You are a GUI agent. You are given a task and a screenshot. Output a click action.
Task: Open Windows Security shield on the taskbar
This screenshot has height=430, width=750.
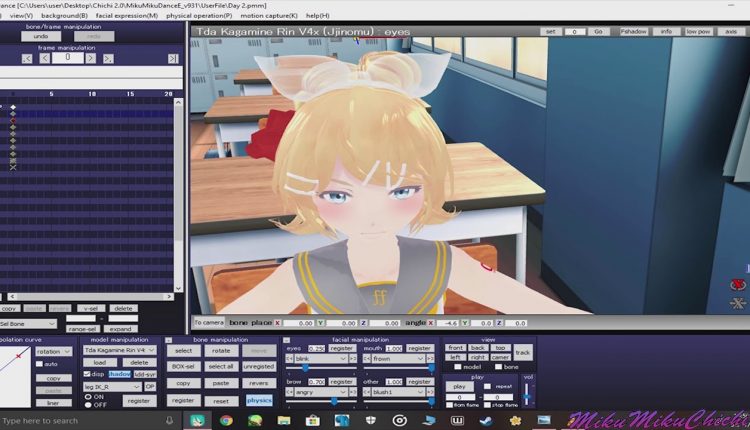pos(371,420)
